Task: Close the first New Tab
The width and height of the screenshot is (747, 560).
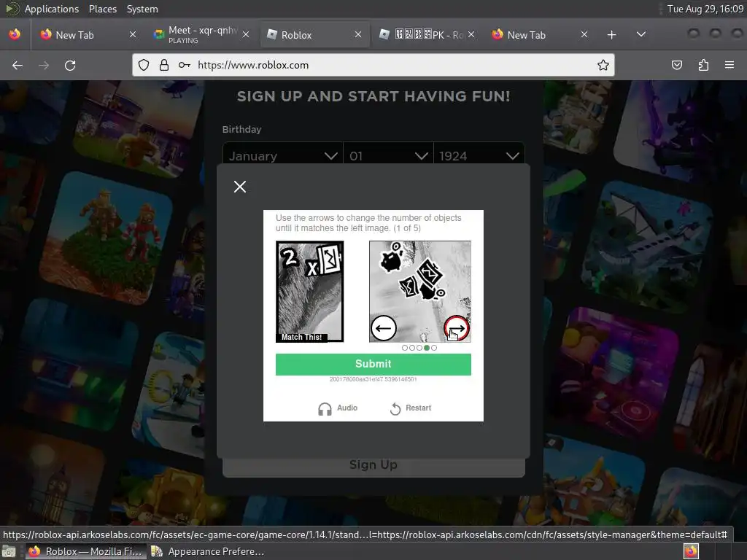Action: click(x=133, y=35)
